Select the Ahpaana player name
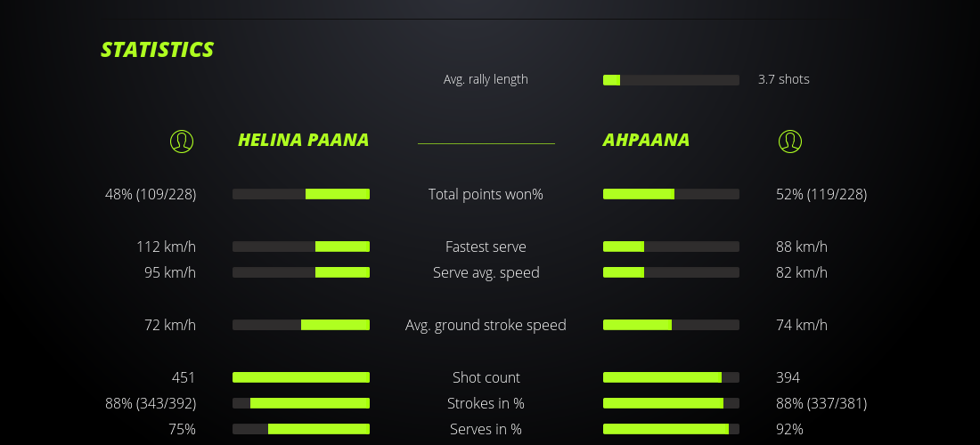The width and height of the screenshot is (980, 445). (x=646, y=141)
